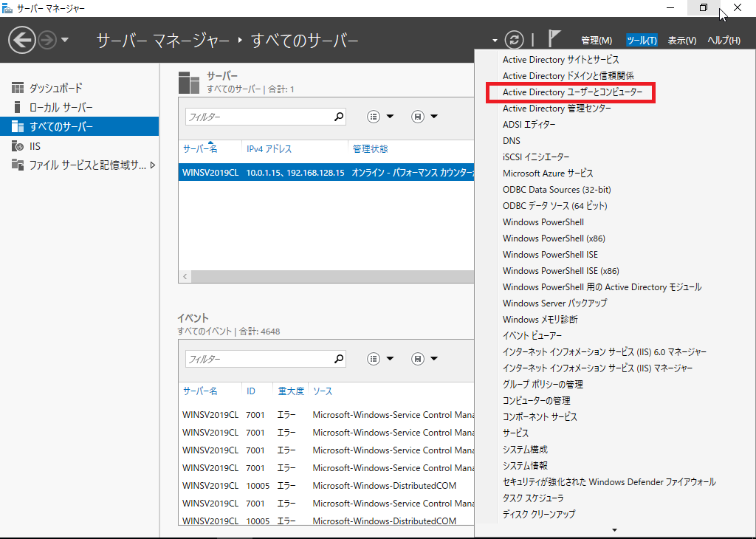Open the ツール(T) menu
The image size is (756, 539).
642,41
